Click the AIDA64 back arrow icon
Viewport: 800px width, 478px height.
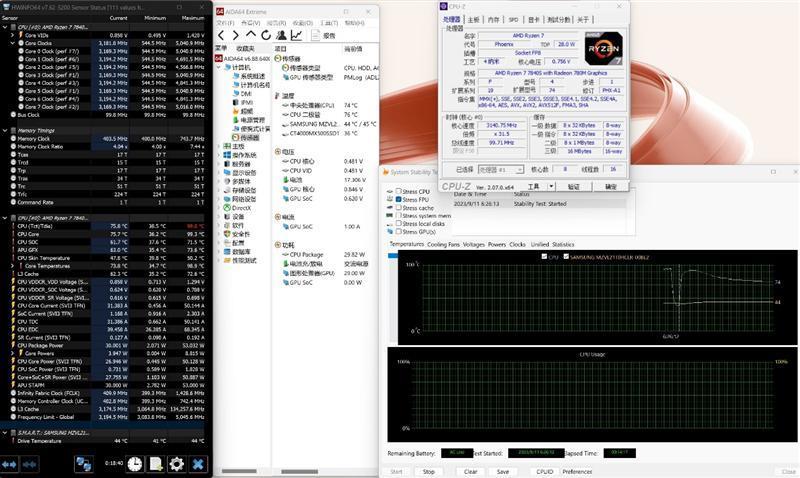[x=221, y=35]
